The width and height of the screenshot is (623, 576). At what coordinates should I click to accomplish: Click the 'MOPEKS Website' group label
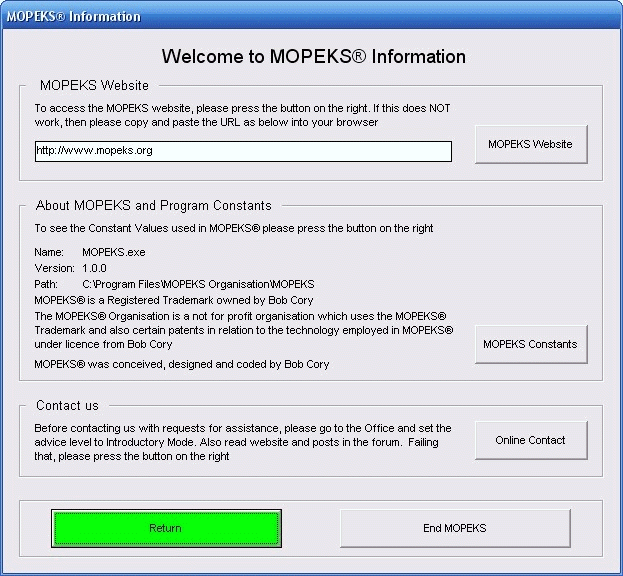[x=94, y=85]
